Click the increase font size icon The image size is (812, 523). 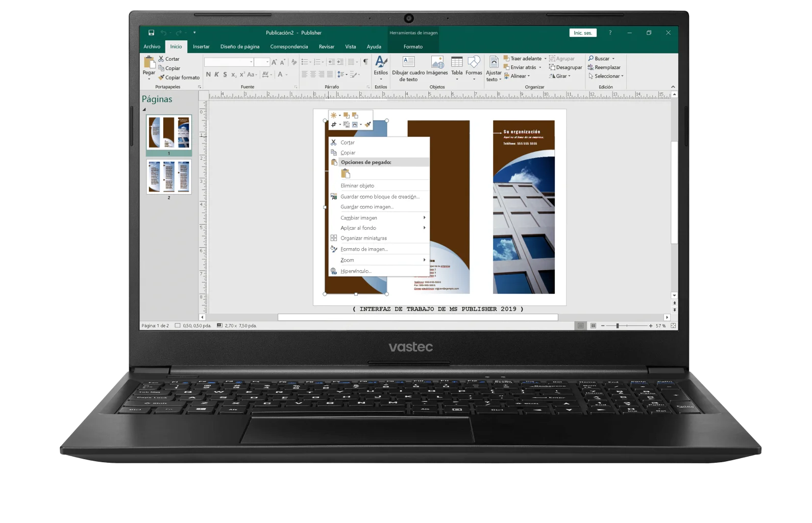pyautogui.click(x=274, y=62)
